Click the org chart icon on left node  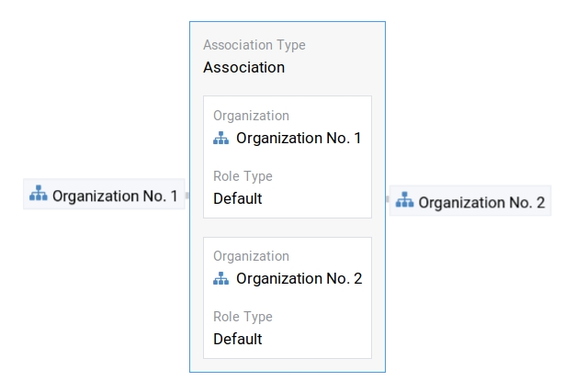[39, 194]
